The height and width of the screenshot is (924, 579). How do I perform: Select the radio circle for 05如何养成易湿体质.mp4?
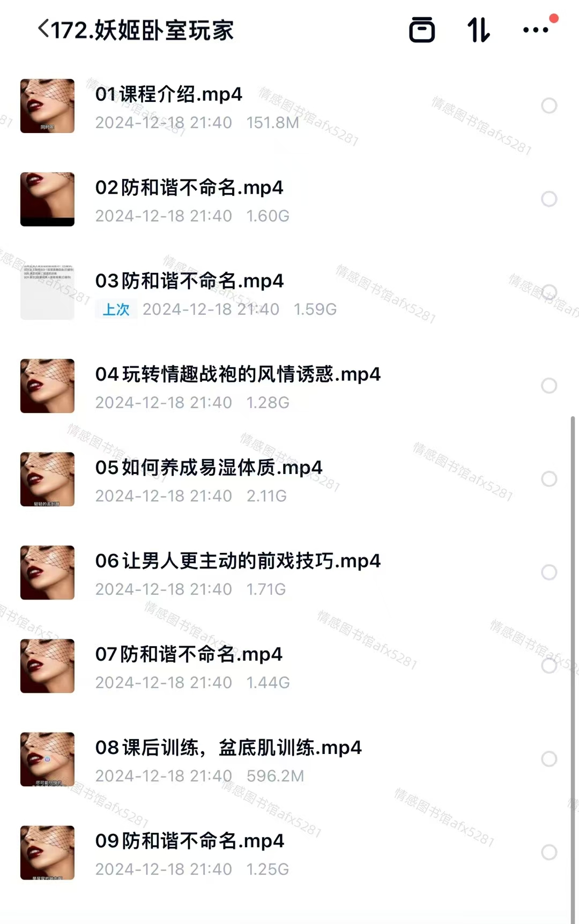click(x=549, y=479)
